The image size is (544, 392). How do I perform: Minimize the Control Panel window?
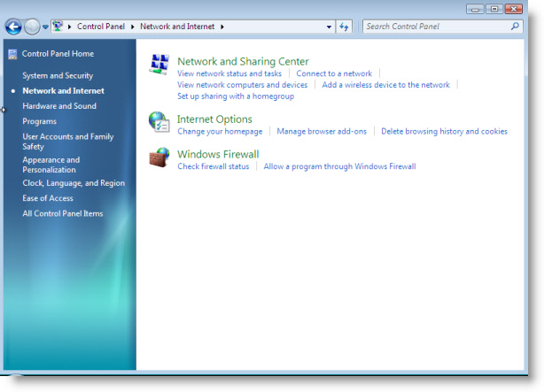(x=475, y=9)
